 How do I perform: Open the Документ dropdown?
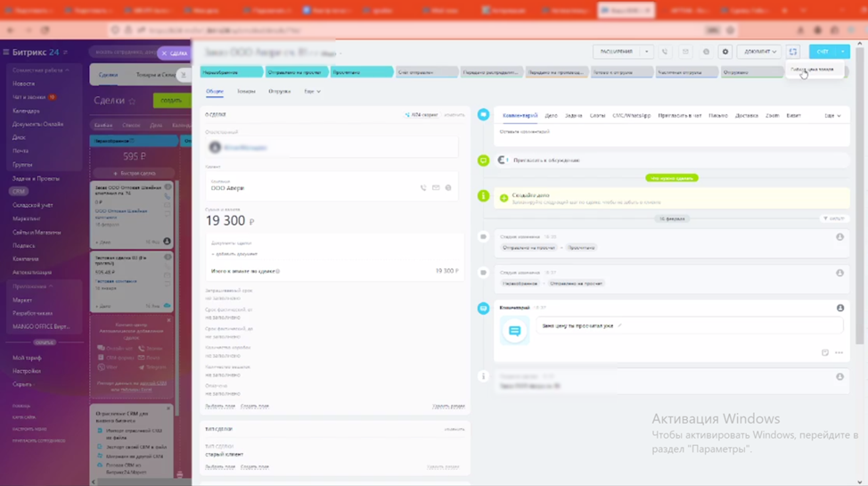(x=759, y=52)
